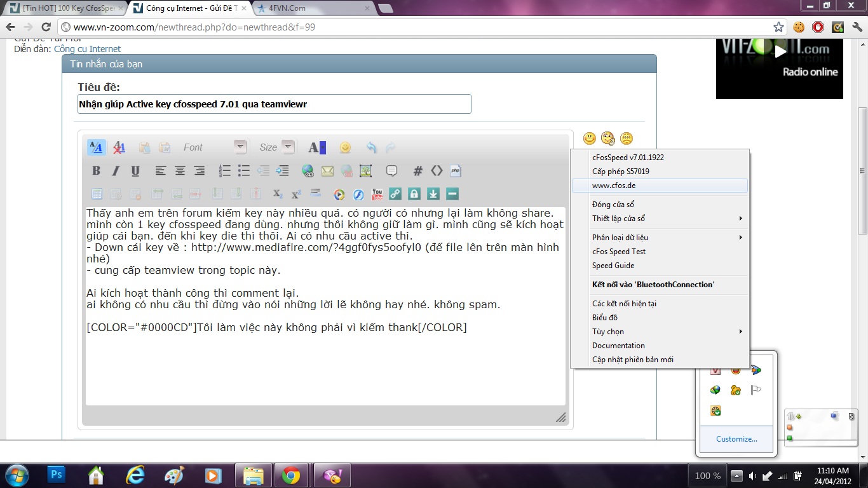Bookmark this page with star icon
The height and width of the screenshot is (488, 868).
(x=778, y=27)
